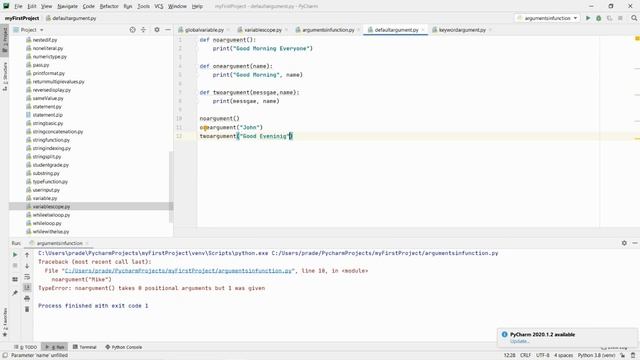
Task: Clear all output with trash icon
Action: 27,309
